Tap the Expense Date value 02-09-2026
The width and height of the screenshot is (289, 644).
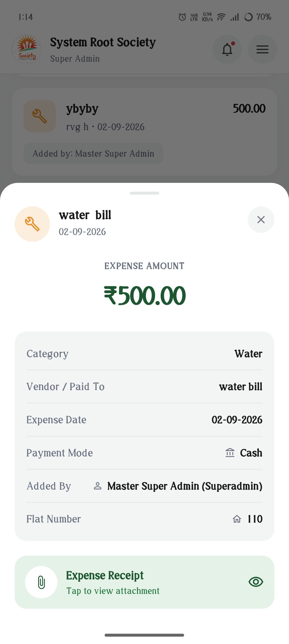click(x=237, y=420)
